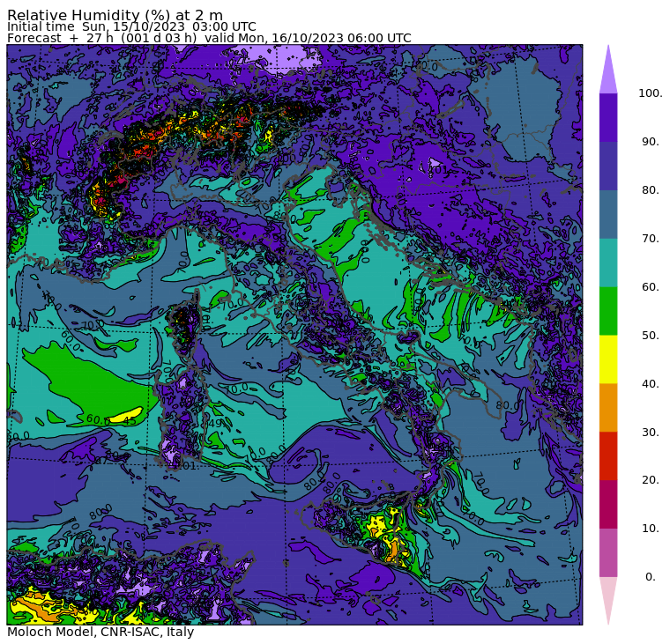Click the 'valid Mon, 16/10/2023 06:00 UTC' forecast line

(308, 38)
